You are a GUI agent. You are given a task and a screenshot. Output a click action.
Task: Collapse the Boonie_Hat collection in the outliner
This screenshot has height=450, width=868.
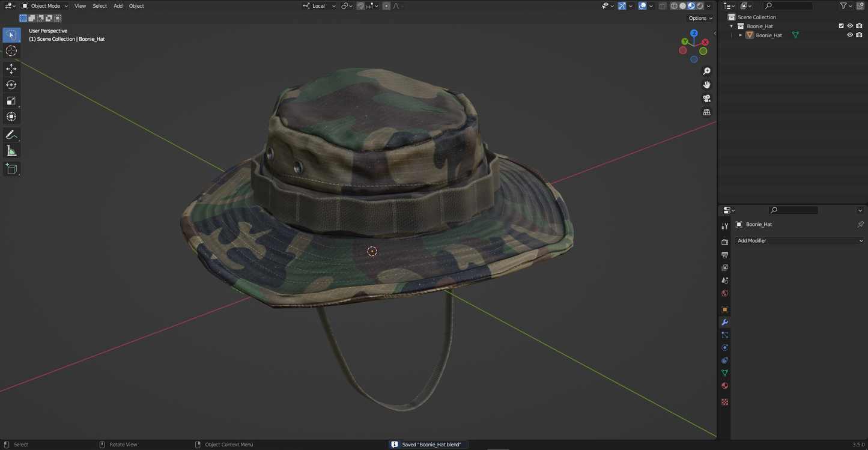tap(732, 26)
